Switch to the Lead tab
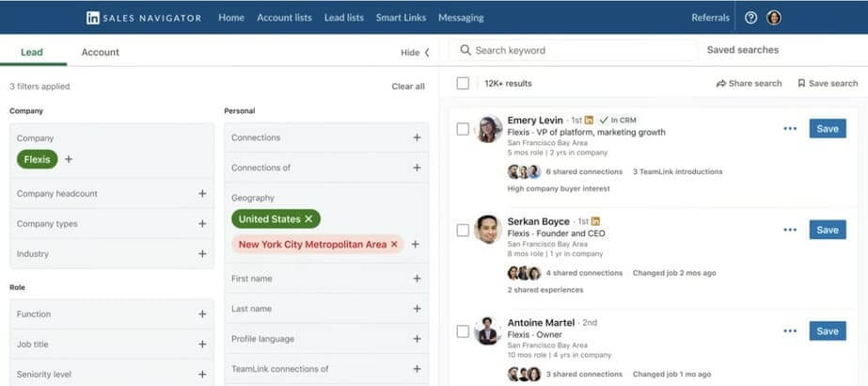868x386 pixels. 32,53
